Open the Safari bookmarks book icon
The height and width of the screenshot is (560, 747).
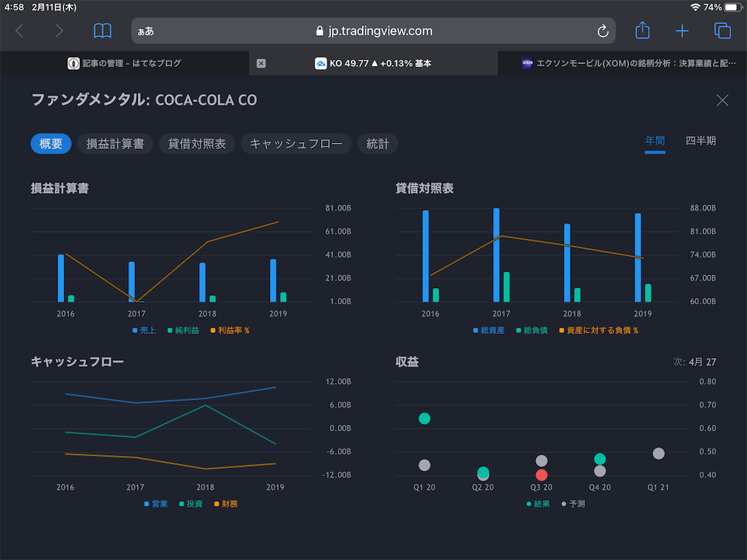pos(102,31)
